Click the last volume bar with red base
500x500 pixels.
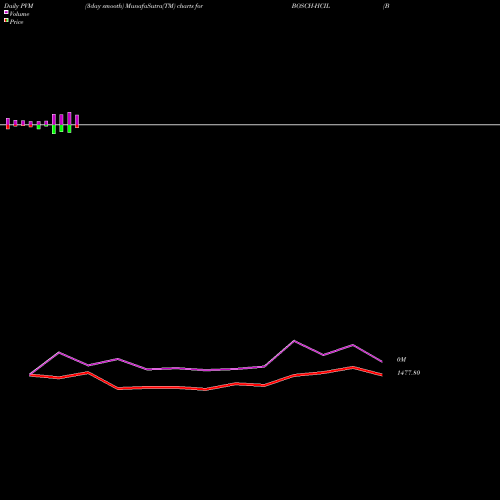click(77, 121)
